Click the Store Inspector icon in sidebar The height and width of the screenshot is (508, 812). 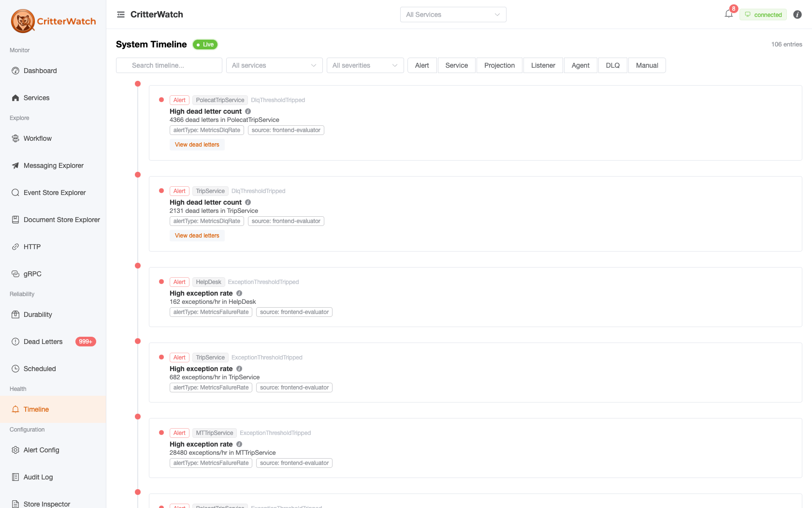(15, 504)
